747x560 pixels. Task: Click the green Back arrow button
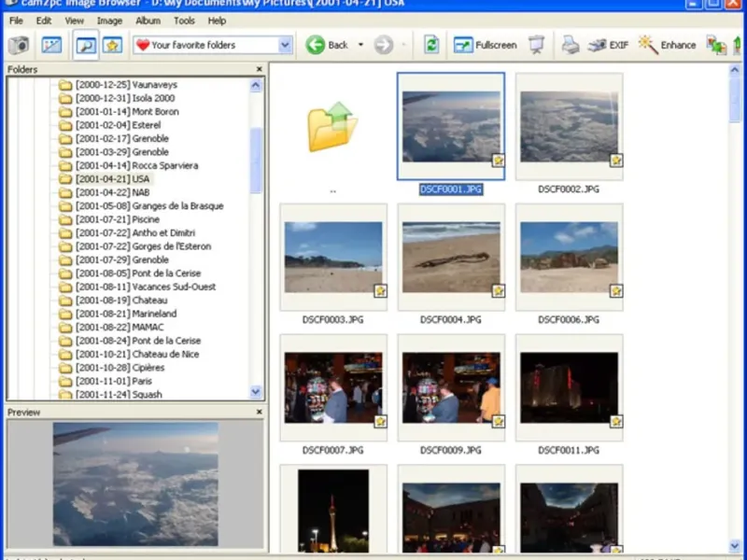pos(316,45)
